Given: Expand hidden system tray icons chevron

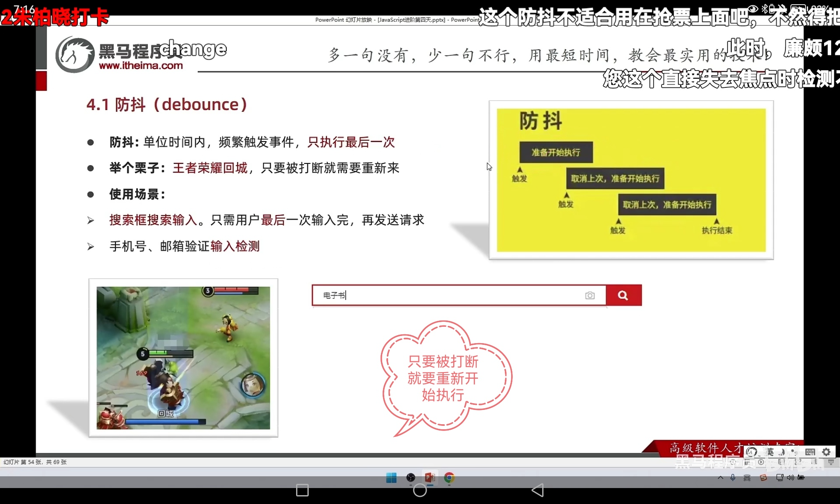Looking at the screenshot, I should (720, 478).
